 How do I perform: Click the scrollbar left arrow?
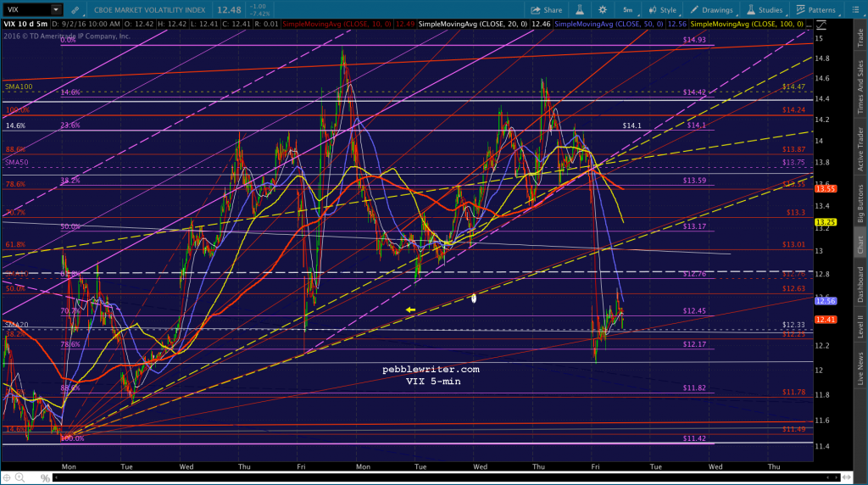pos(56,477)
